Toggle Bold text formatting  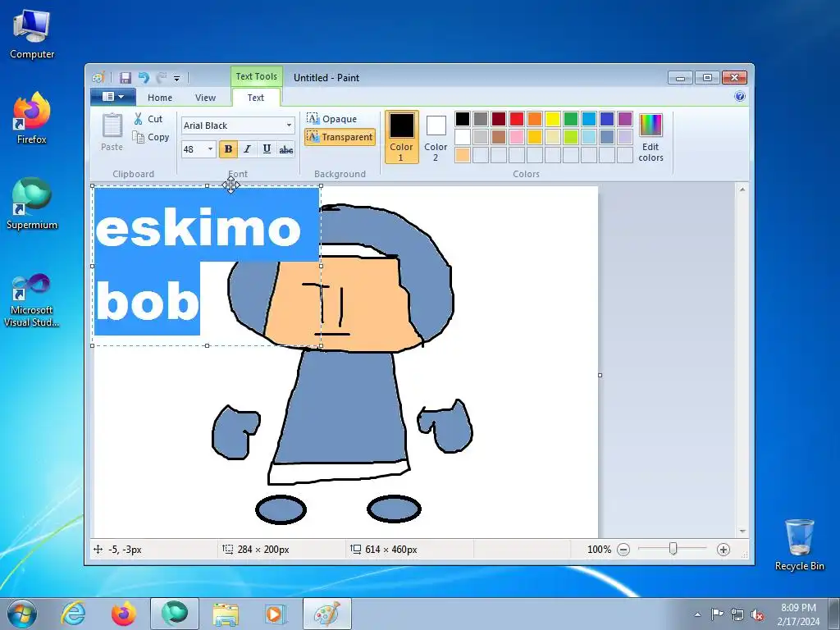[x=228, y=149]
